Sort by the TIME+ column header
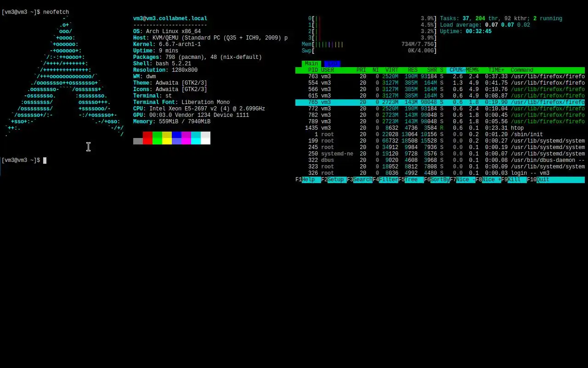 496,70
